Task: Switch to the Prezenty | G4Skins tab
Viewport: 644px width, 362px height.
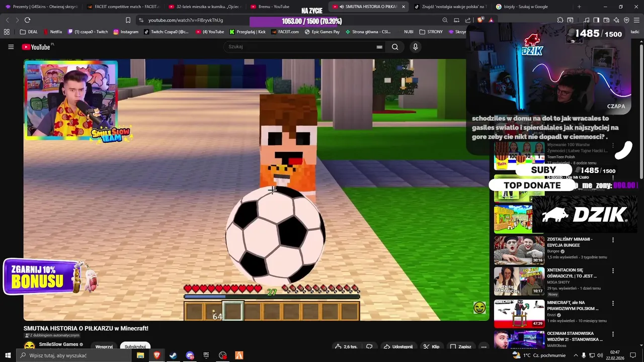Action: click(42, 7)
